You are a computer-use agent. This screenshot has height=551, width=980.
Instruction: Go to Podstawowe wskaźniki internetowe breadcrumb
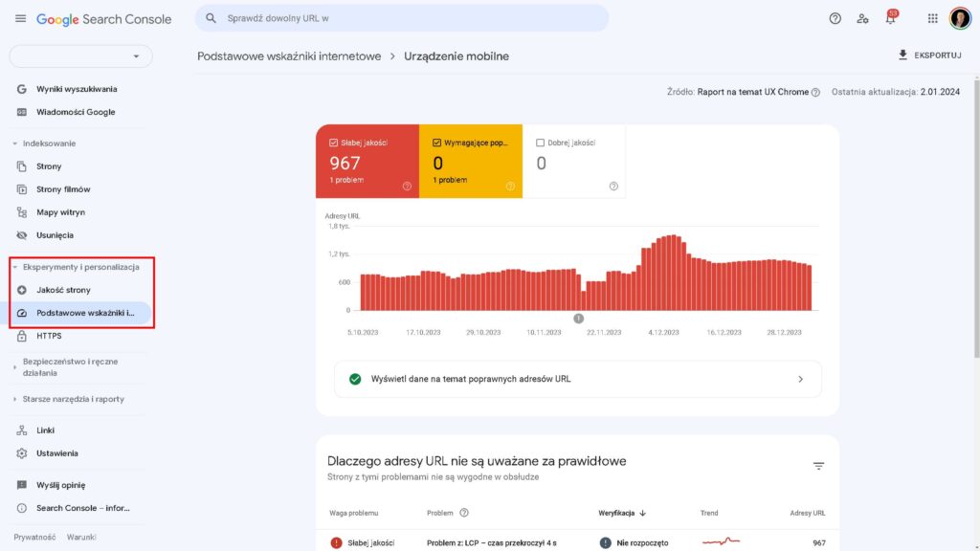coord(289,56)
